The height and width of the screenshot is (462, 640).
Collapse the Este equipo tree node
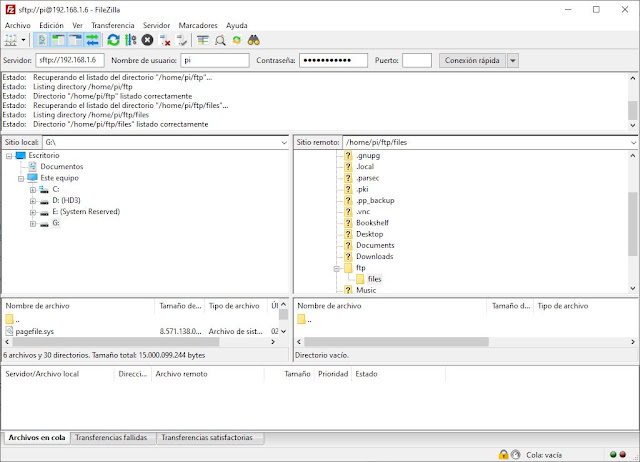pos(21,179)
